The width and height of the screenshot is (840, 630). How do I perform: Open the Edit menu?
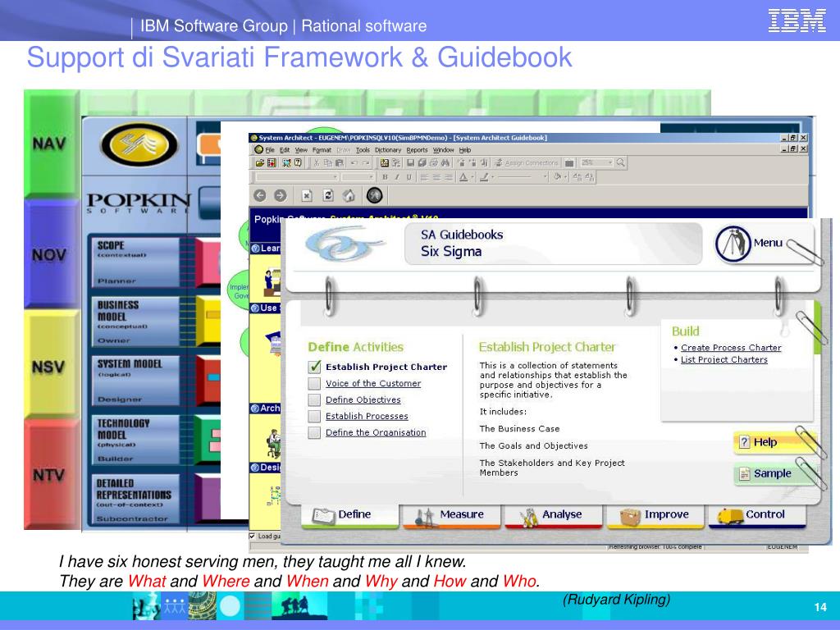(285, 151)
